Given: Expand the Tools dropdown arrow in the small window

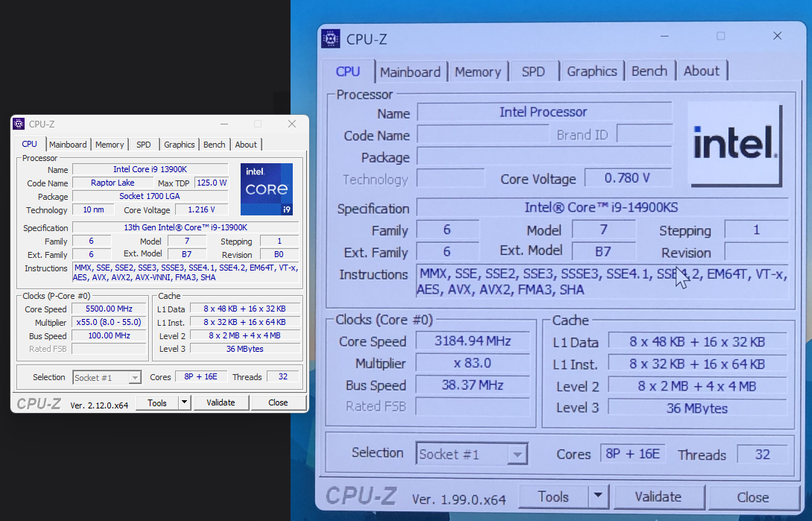Looking at the screenshot, I should 184,402.
